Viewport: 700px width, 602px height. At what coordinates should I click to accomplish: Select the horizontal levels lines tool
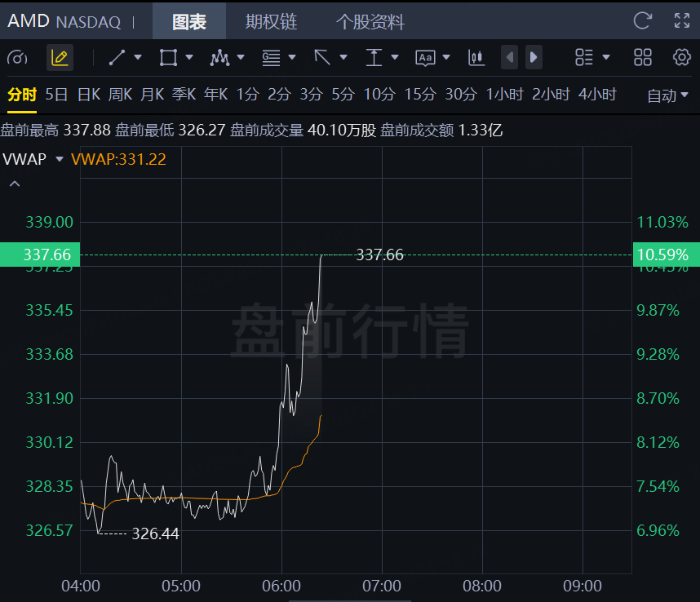point(271,58)
